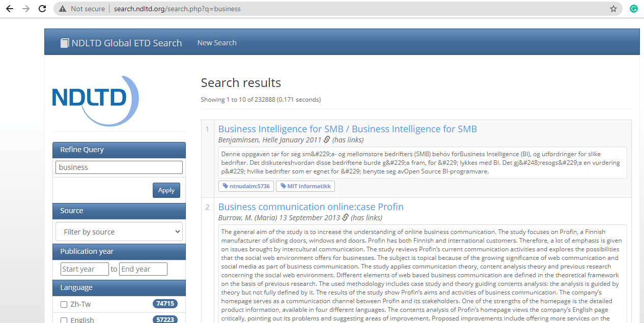Reload the page with the refresh icon

[x=43, y=9]
